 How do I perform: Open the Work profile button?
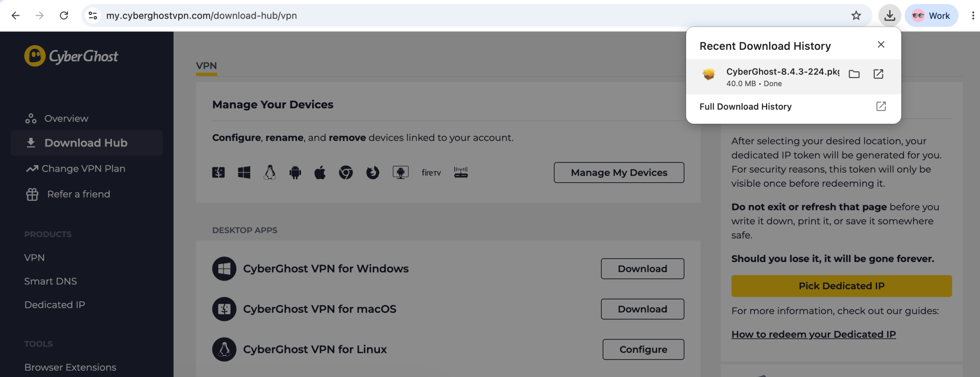(x=931, y=16)
